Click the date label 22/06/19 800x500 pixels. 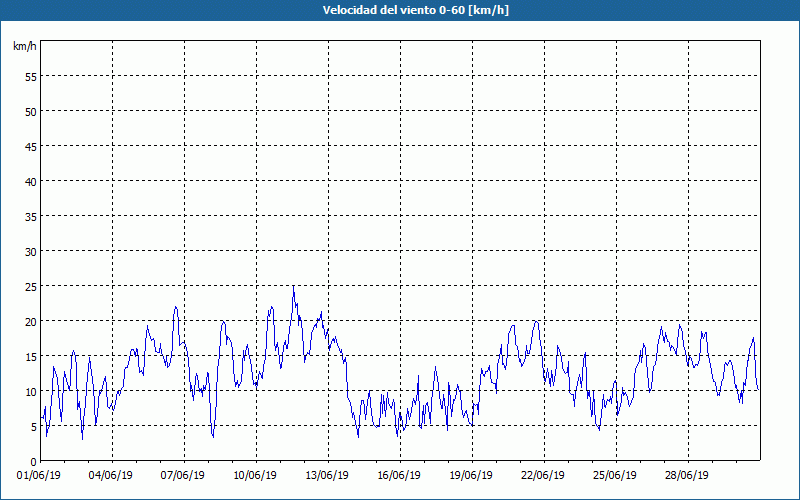pos(543,476)
